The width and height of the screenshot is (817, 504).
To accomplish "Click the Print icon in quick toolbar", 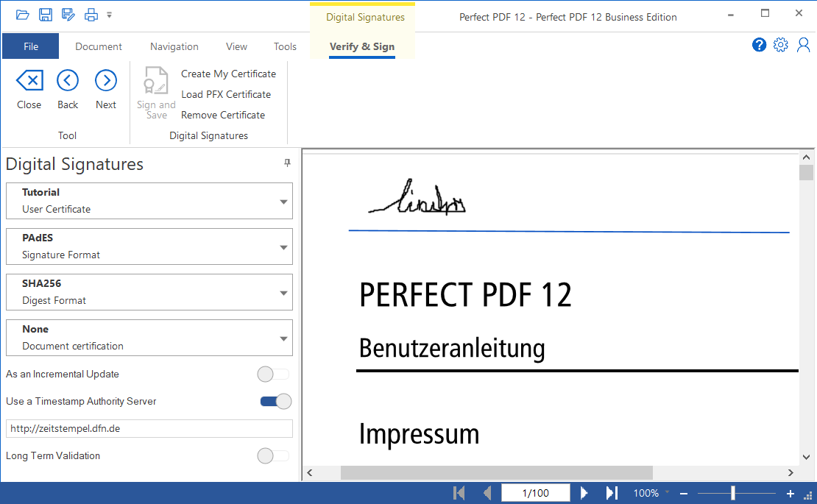I will point(91,15).
